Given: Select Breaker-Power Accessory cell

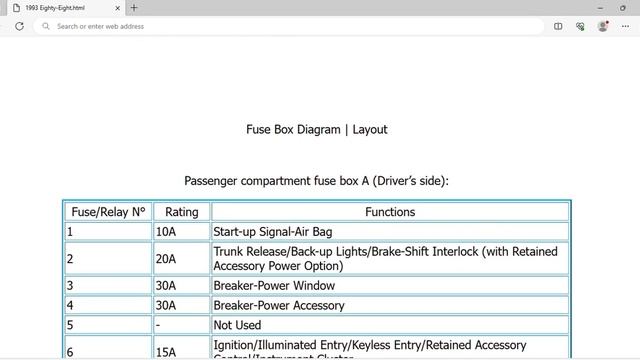Looking at the screenshot, I should point(390,305).
